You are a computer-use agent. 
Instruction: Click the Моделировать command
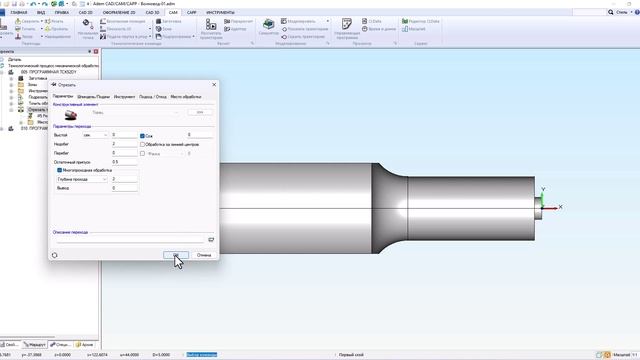point(298,21)
